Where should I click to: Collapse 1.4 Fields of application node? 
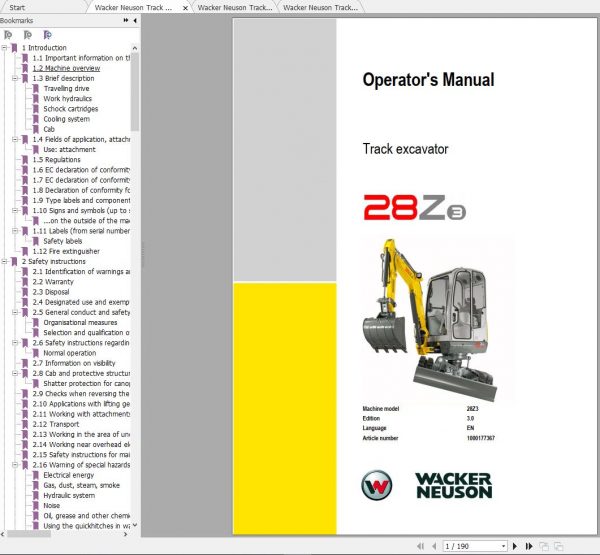point(15,139)
